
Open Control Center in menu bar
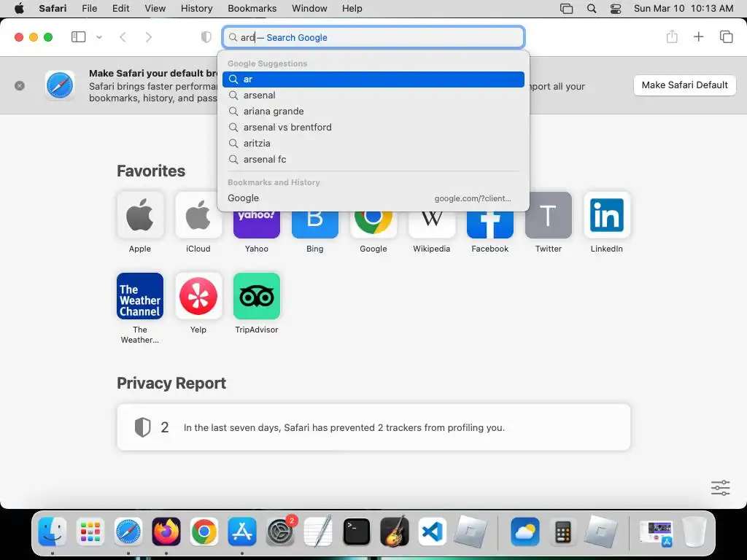coord(616,9)
